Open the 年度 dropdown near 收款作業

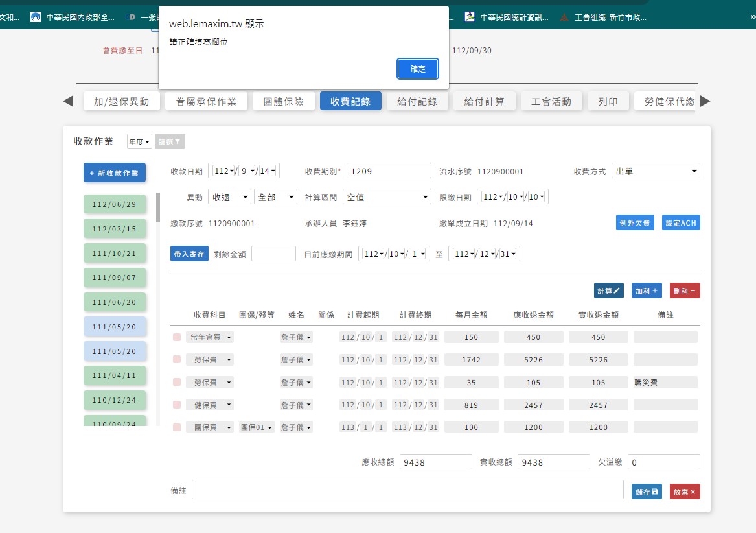point(139,141)
